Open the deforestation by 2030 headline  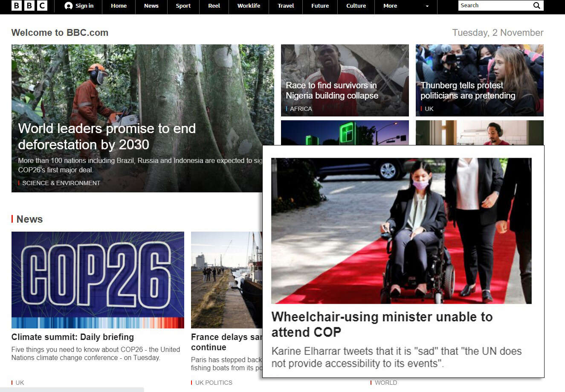[x=107, y=136]
